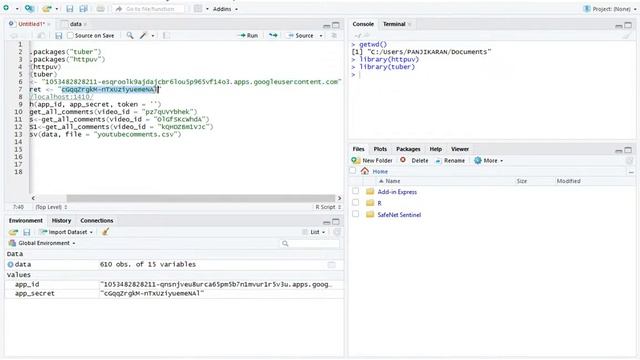640x360 pixels.
Task: Open the Viewer tab
Action: (460, 149)
